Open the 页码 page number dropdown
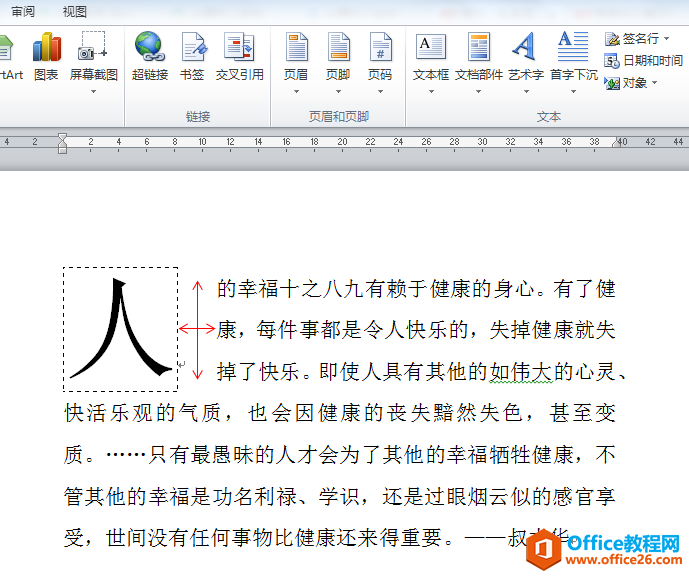Image resolution: width=689 pixels, height=577 pixels. click(x=380, y=91)
